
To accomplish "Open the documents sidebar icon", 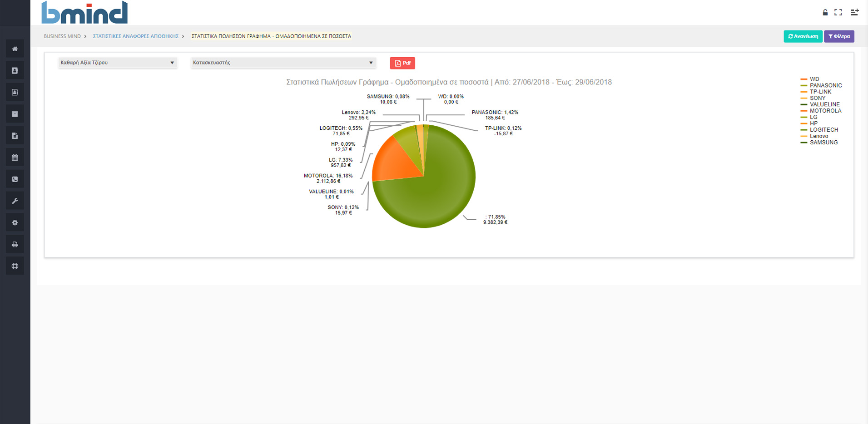I will coord(15,136).
